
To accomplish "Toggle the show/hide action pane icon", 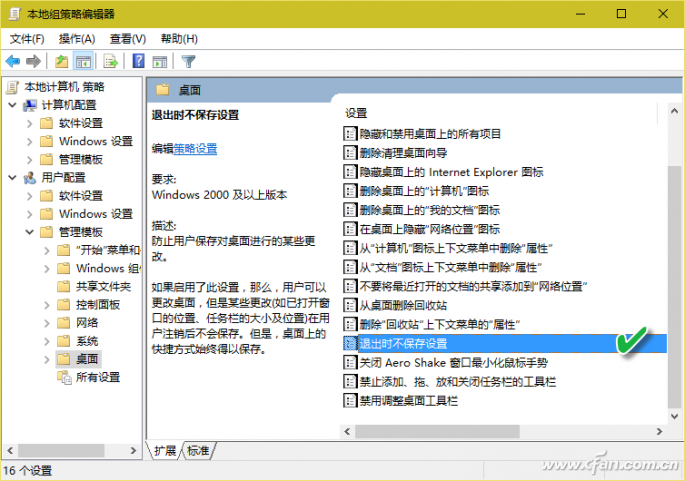I will point(159,62).
